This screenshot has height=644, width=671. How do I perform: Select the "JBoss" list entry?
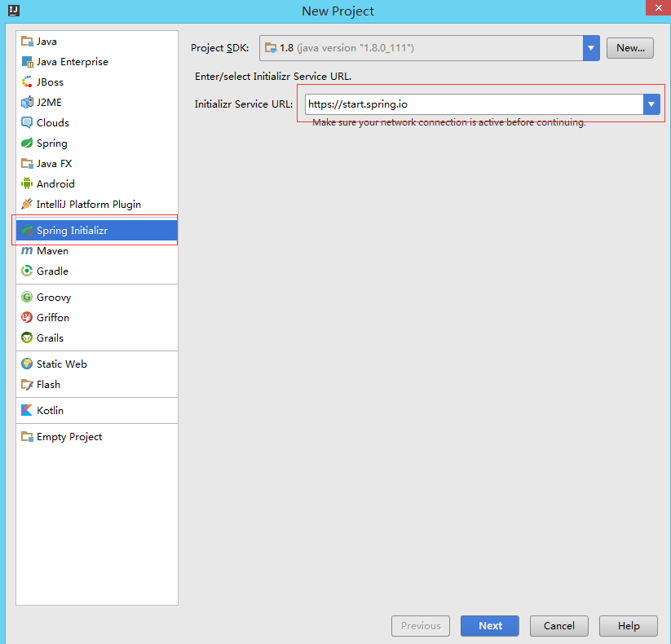(97, 82)
